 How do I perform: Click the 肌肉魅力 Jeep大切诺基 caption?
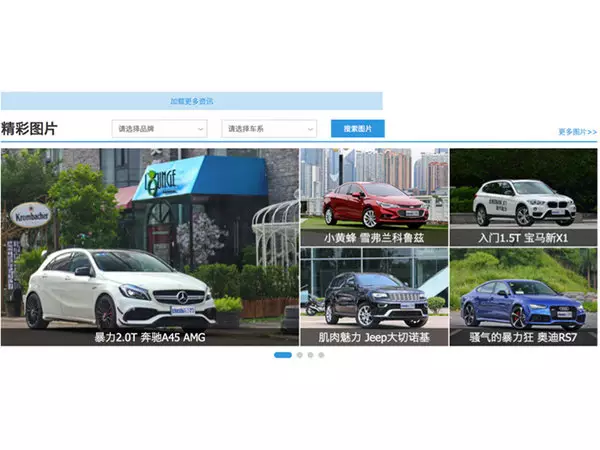click(374, 338)
